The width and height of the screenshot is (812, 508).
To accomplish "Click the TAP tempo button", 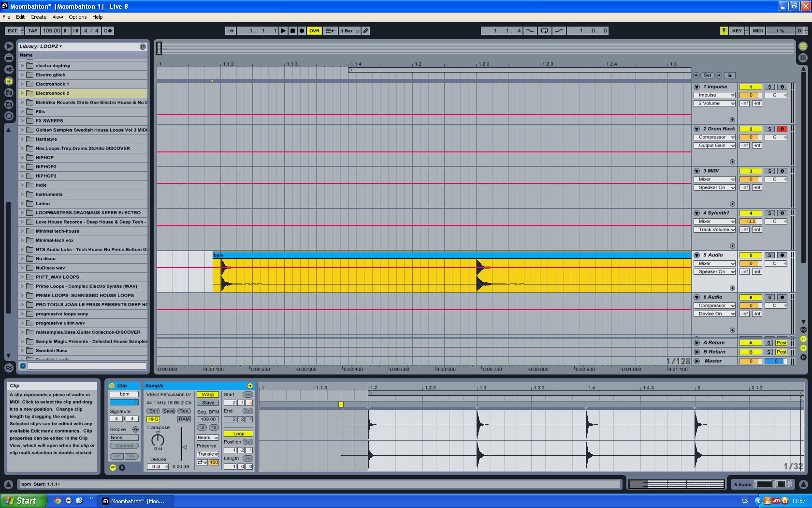I will point(32,30).
